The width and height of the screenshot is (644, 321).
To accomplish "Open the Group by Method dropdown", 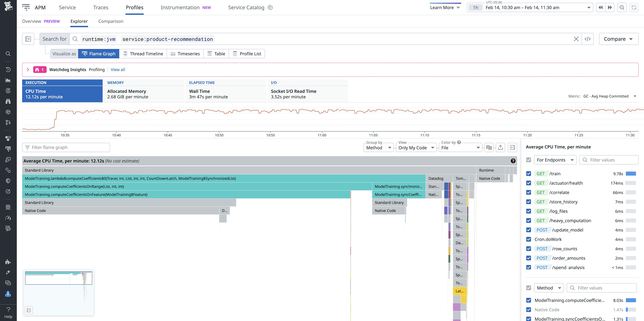I will coord(378,147).
